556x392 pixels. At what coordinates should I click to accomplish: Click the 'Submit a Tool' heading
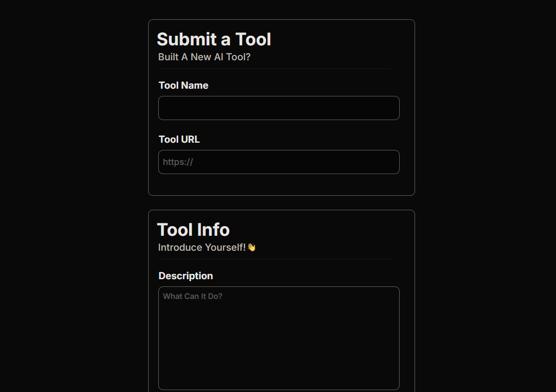click(214, 40)
